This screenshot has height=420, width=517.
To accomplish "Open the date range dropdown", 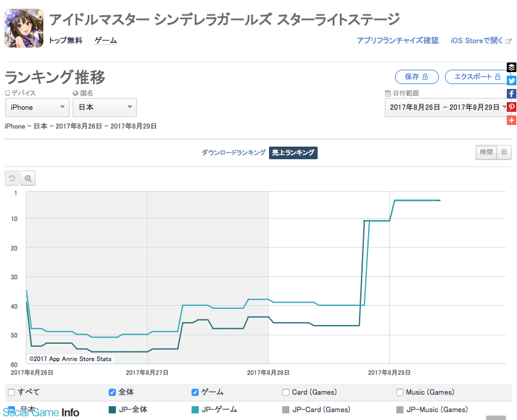I will (448, 108).
